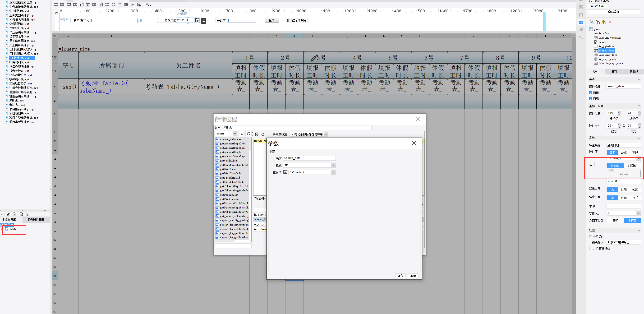
Task: Delete the dataset with trash icon
Action: click(14, 214)
